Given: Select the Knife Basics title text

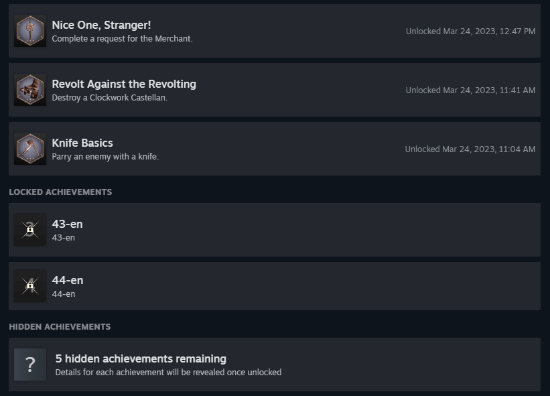Looking at the screenshot, I should pos(82,143).
